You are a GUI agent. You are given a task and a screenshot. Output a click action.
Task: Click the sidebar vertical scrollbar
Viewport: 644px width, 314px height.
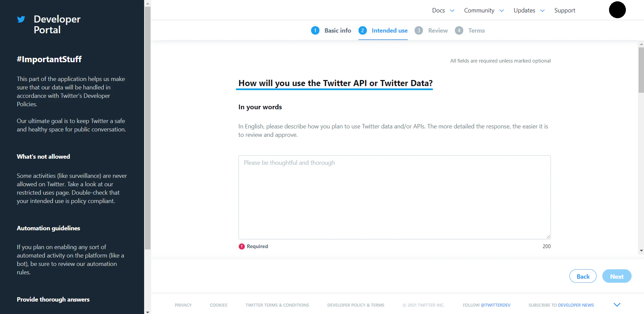tap(147, 128)
